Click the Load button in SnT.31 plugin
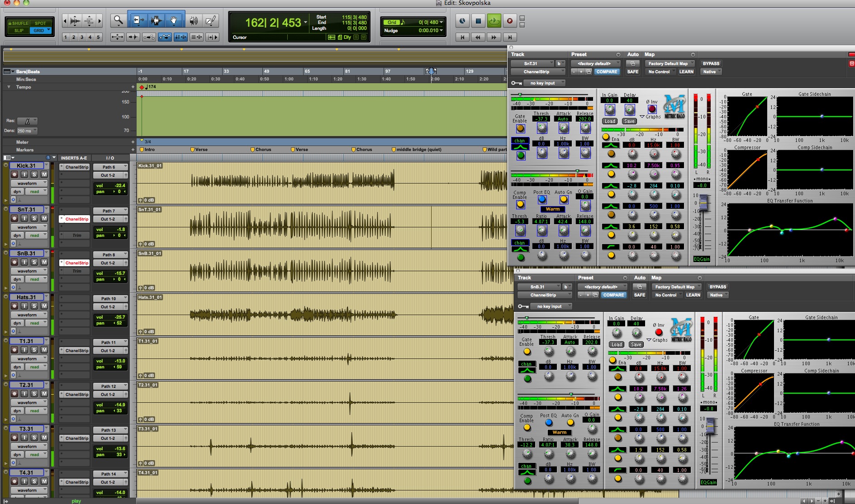 tap(610, 121)
